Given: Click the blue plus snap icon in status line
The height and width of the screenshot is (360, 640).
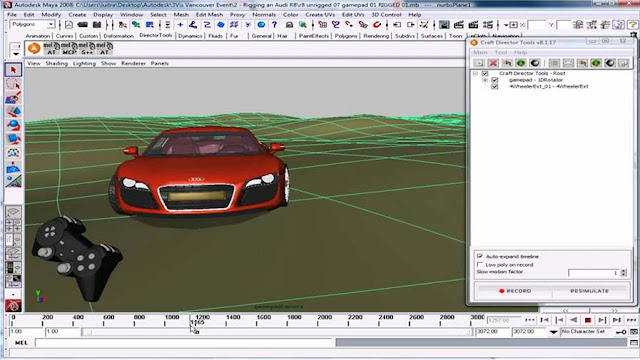Looking at the screenshot, I should [180, 25].
